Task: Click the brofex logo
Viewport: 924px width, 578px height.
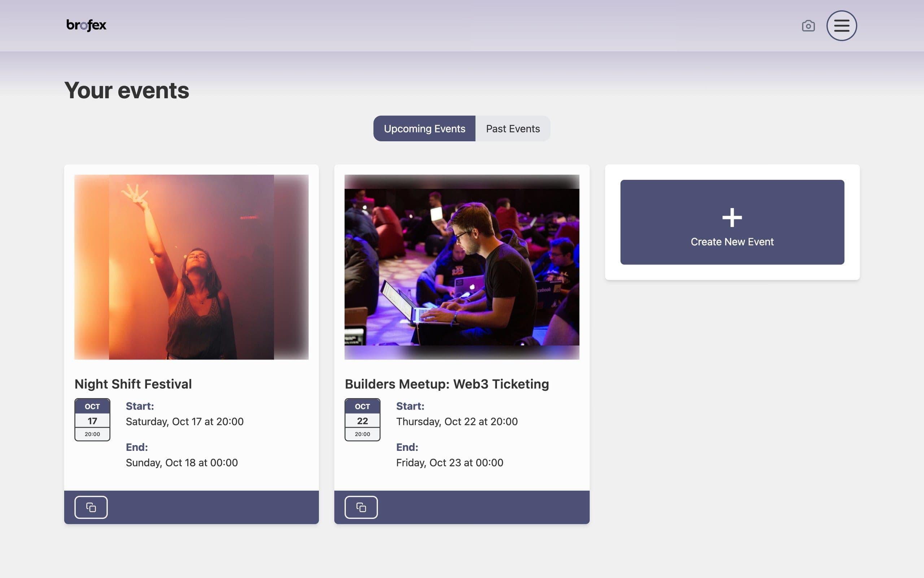Action: (86, 25)
